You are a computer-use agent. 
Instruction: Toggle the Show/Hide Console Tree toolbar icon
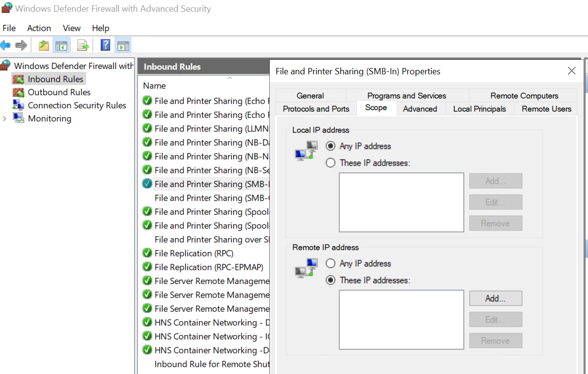point(61,46)
